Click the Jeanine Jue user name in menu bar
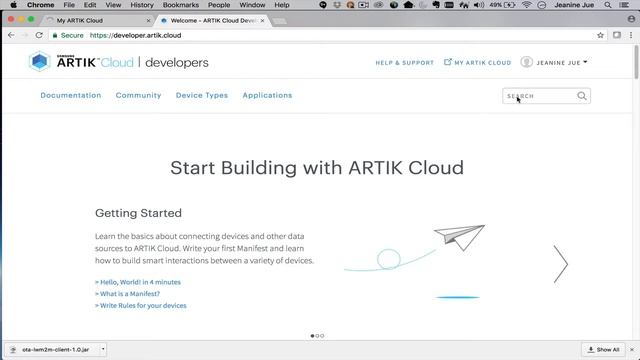 (574, 5)
